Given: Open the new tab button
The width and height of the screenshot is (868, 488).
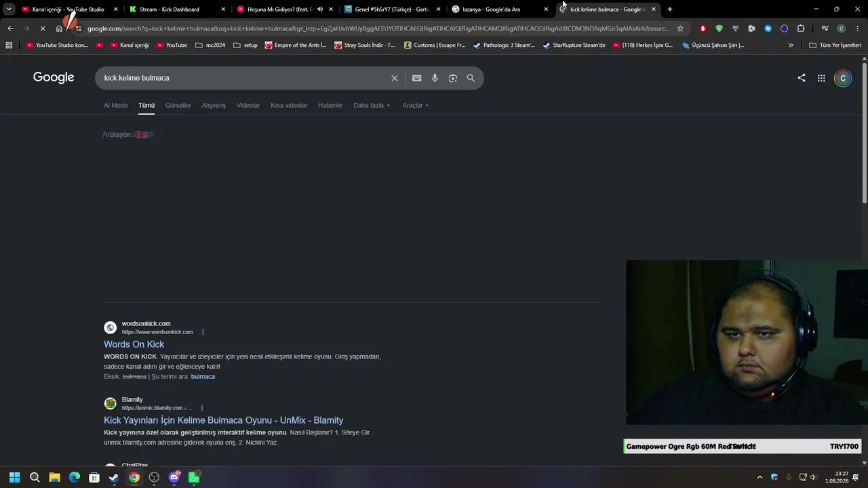Looking at the screenshot, I should 670,9.
